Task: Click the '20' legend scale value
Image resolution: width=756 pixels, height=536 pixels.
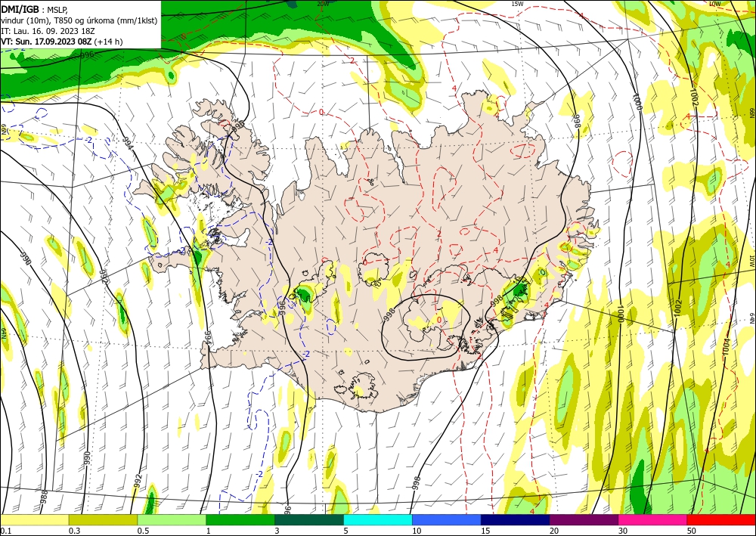Action: 554,531
